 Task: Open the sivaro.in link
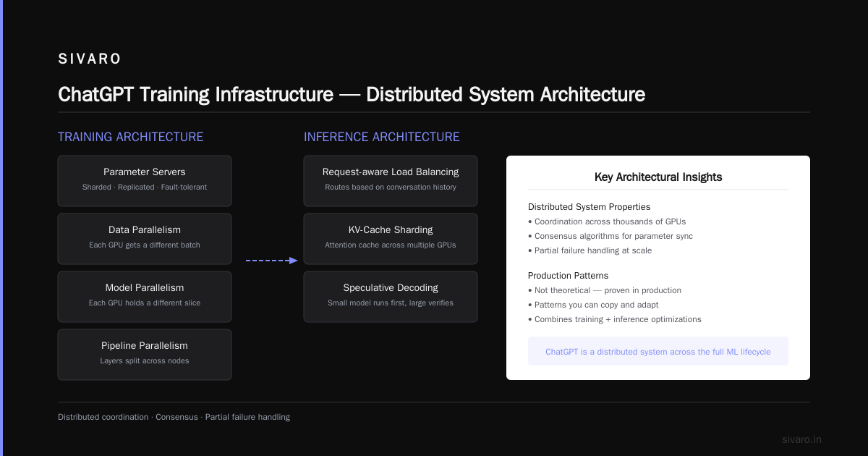(802, 439)
